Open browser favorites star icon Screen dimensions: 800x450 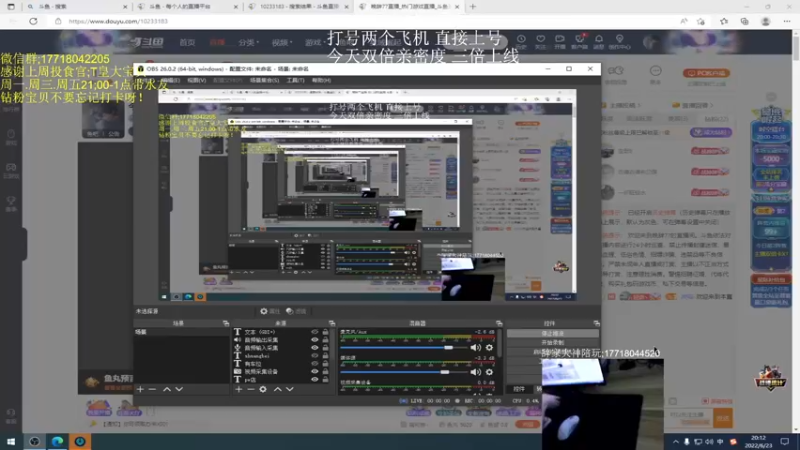(x=724, y=21)
